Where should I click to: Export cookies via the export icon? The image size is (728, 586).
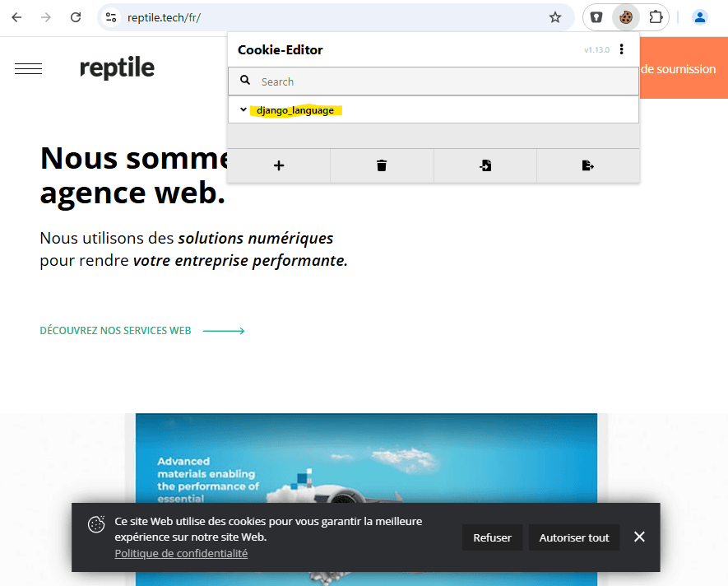(587, 165)
